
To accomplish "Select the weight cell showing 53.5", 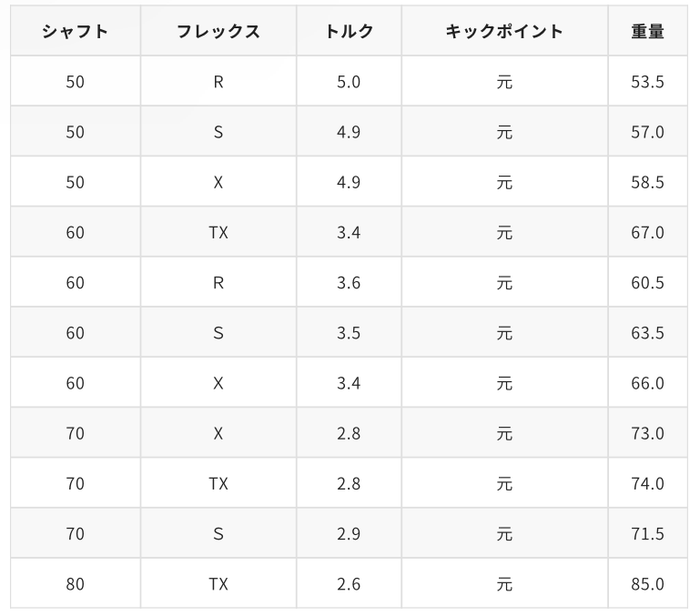I will pos(647,82).
